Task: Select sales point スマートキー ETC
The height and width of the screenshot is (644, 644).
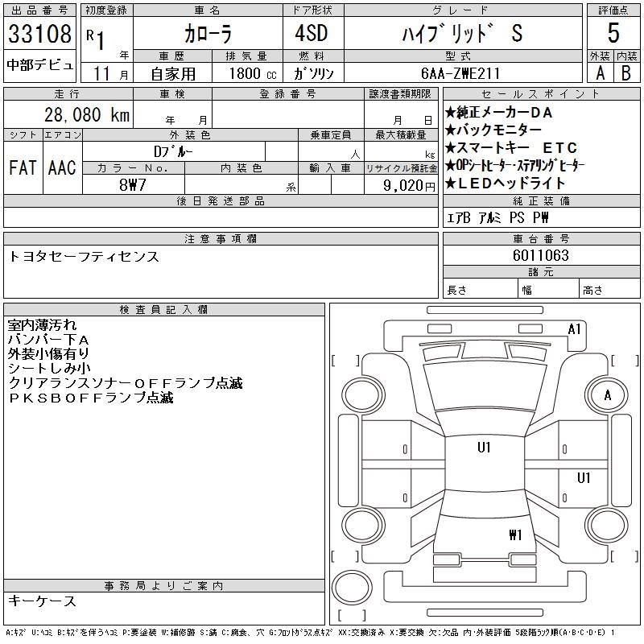Action: (x=511, y=147)
